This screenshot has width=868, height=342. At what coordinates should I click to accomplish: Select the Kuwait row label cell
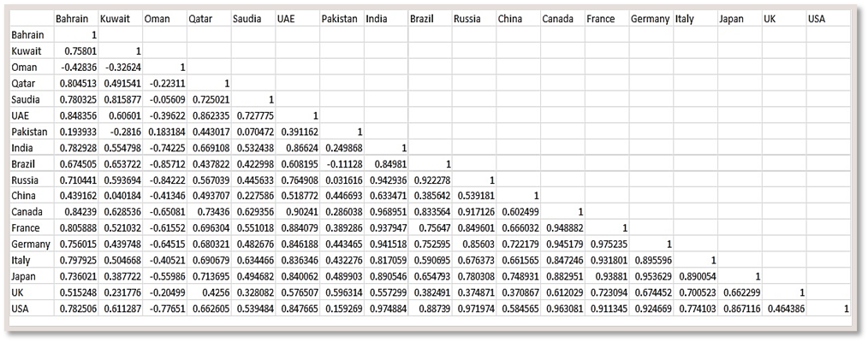[32, 50]
